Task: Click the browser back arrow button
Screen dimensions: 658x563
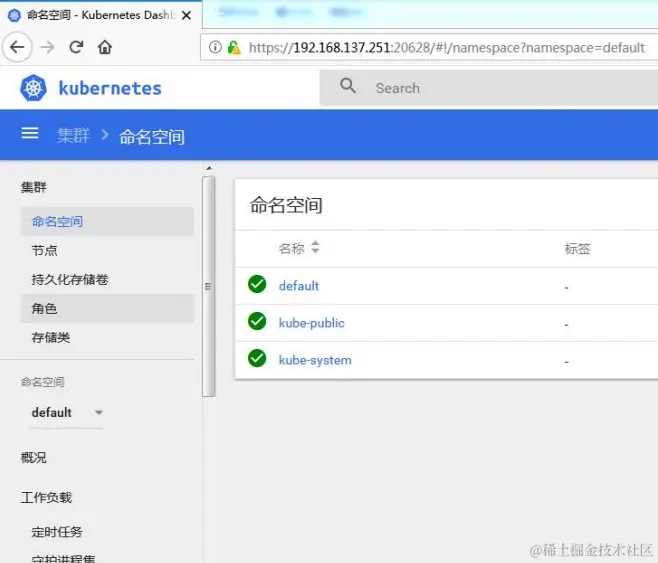Action: click(x=17, y=47)
